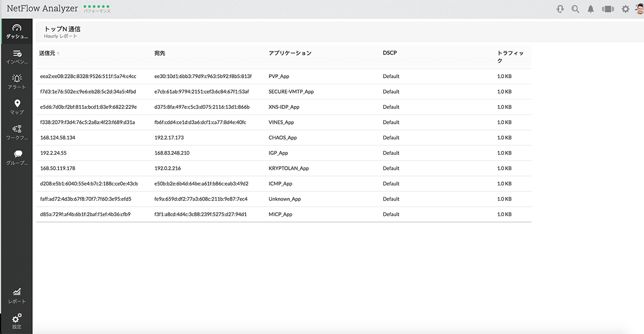
Task: Open the user profile avatar
Action: point(640,9)
